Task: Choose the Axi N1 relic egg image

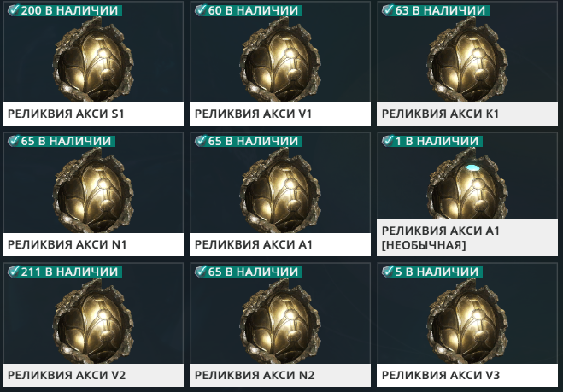Action: coord(93,190)
